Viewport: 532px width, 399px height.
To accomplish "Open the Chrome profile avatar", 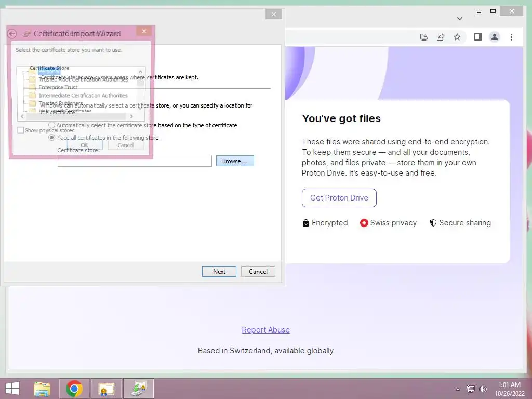I will (495, 37).
